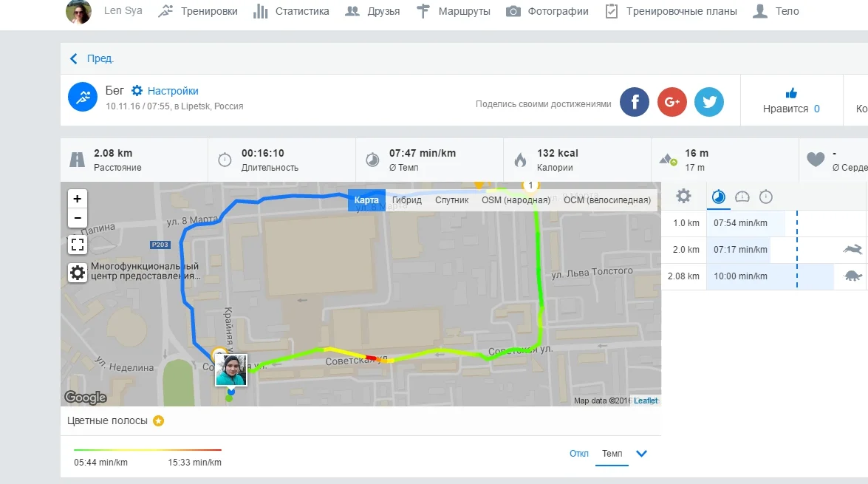This screenshot has height=484, width=868.
Task: Open the photo thumbnail on map
Action: click(x=231, y=370)
